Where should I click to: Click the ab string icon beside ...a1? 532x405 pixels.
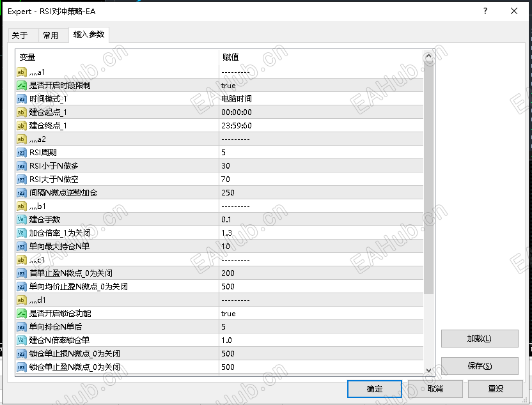pyautogui.click(x=20, y=72)
